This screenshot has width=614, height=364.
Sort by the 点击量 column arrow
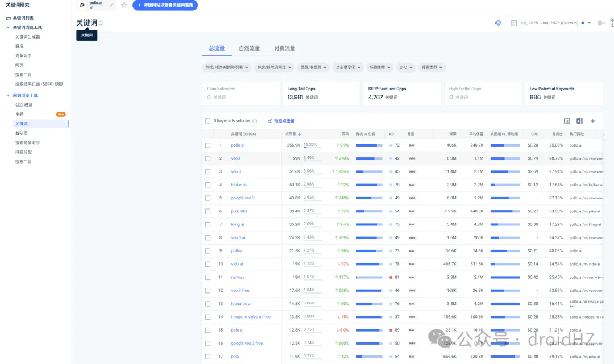click(x=300, y=134)
